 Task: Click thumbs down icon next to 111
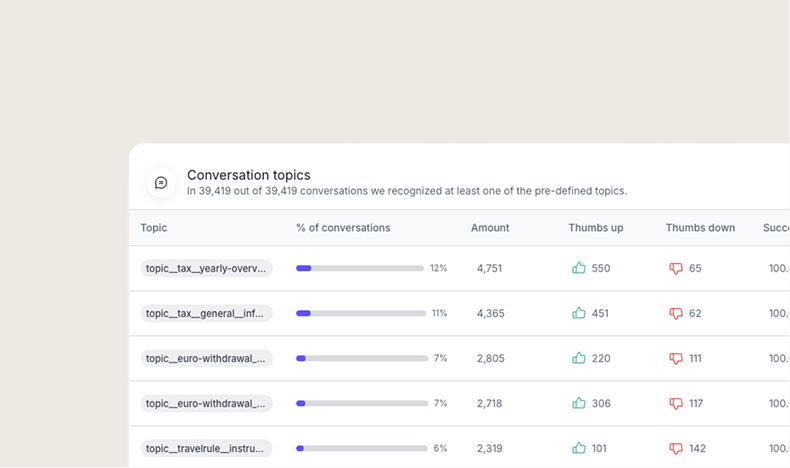click(676, 358)
